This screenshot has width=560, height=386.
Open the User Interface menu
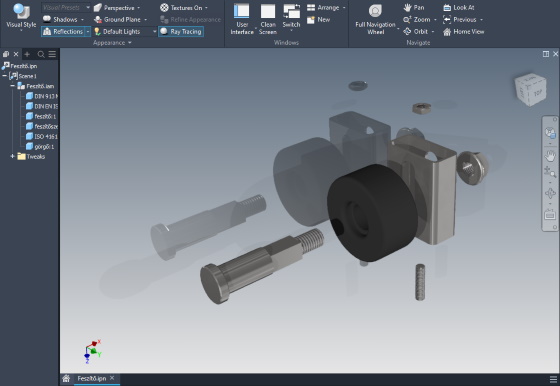242,19
